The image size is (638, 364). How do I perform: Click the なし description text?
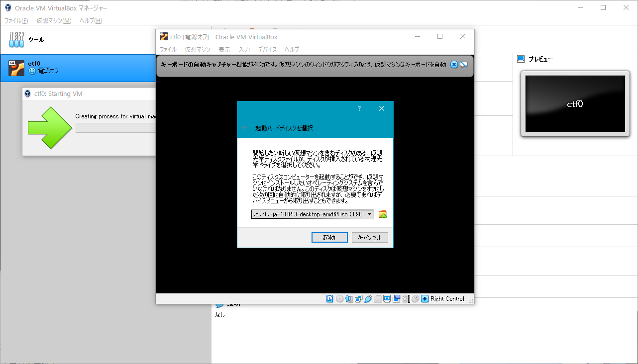coord(220,314)
